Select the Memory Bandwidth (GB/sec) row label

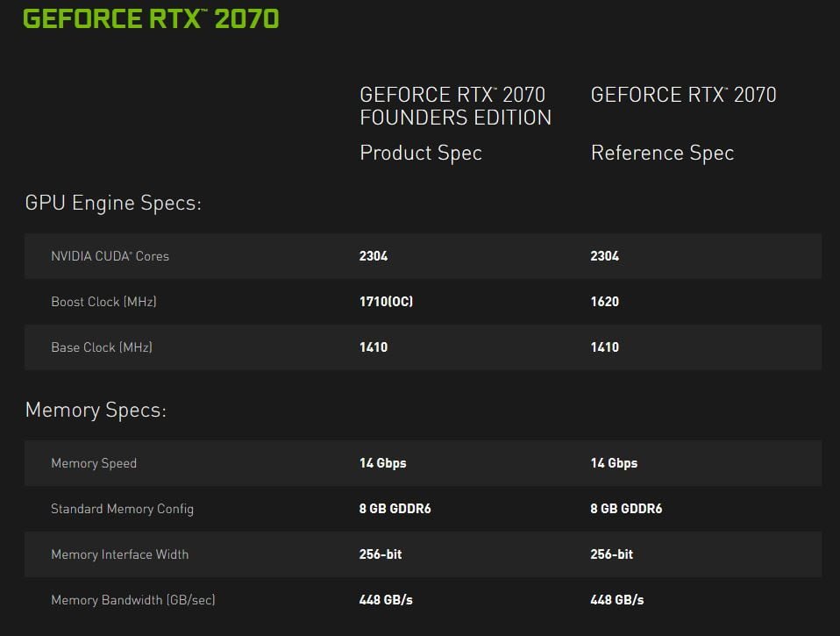(133, 600)
